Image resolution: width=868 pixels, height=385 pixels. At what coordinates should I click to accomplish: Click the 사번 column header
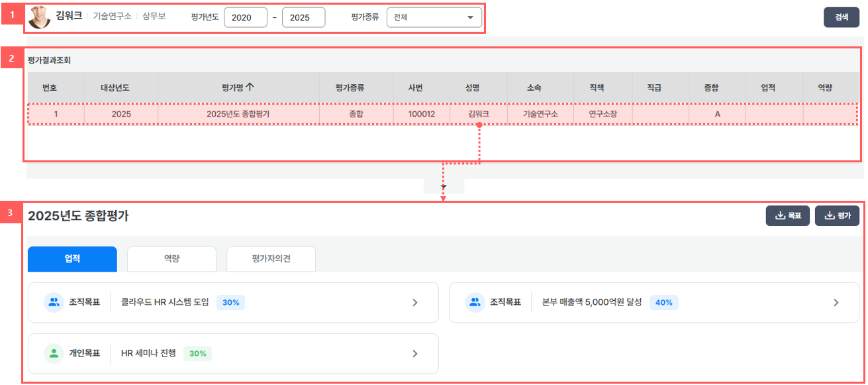[421, 87]
